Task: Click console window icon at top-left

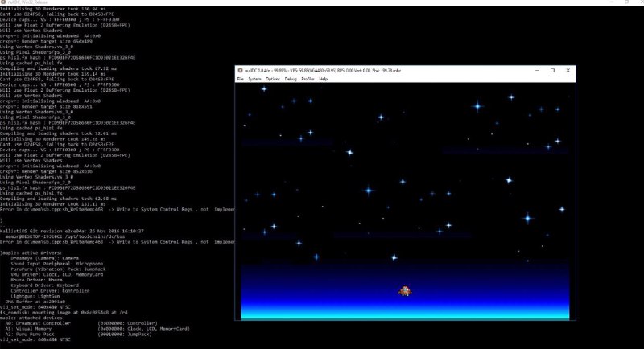Action: [x=3, y=2]
